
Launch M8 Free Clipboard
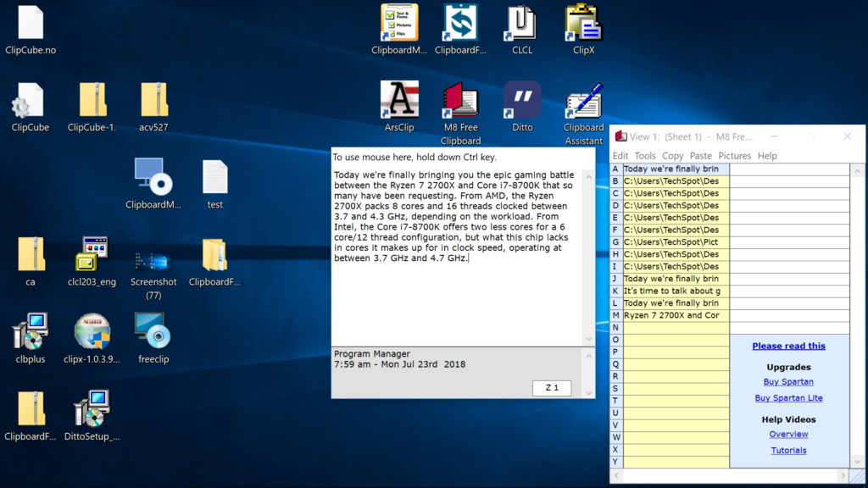[460, 102]
